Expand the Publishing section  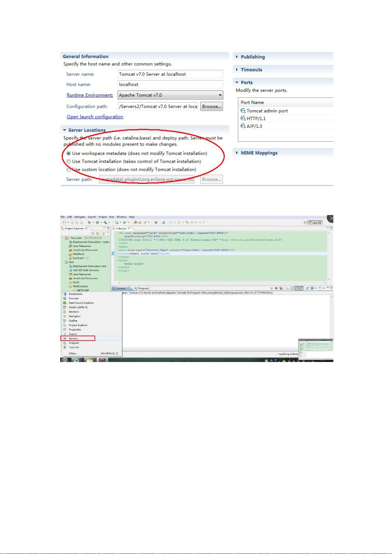click(x=237, y=57)
